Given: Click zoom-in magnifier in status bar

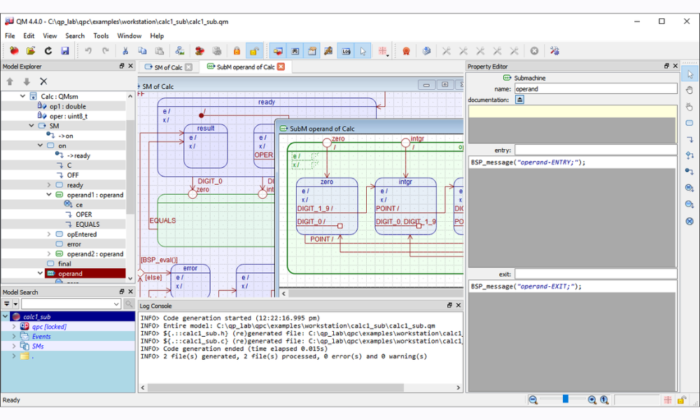Looking at the screenshot, I should coord(592,400).
